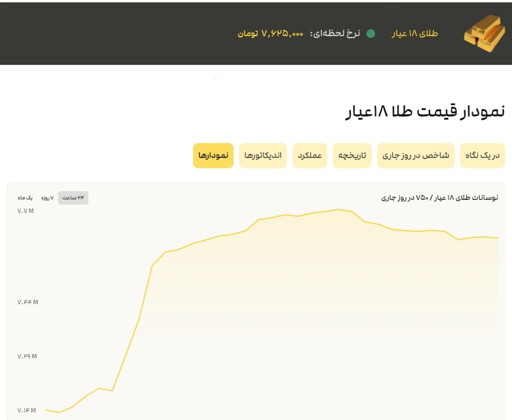Screen dimensions: 512x420
Task: Select the عملکرد tab
Action: click(310, 155)
